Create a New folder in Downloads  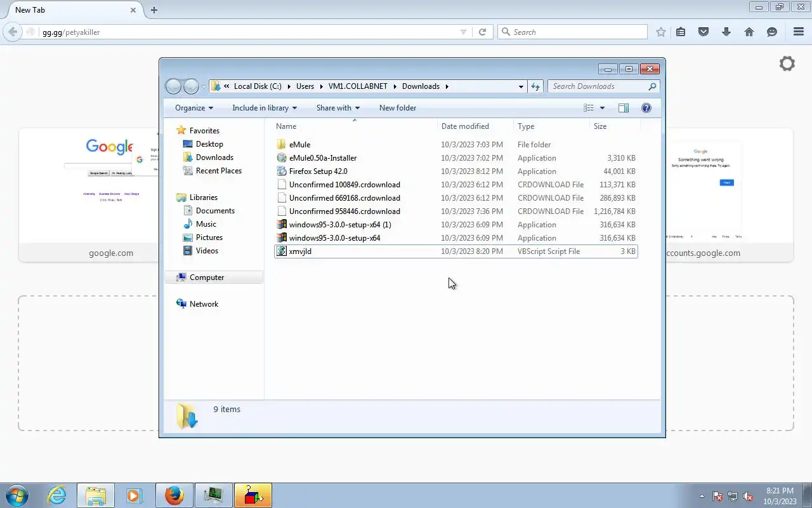point(398,108)
